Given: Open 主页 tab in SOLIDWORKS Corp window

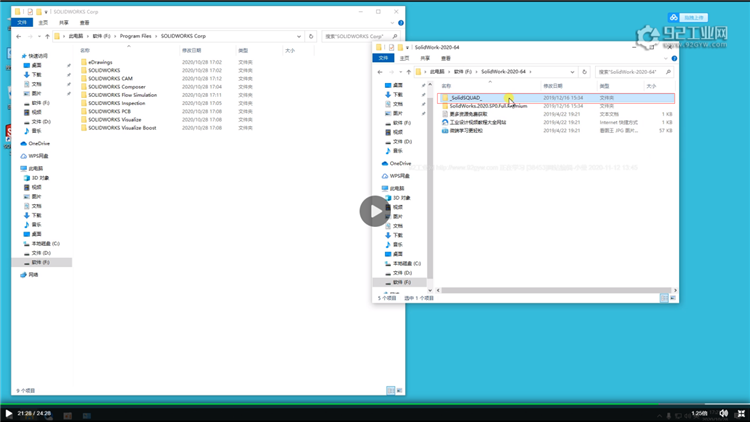Looking at the screenshot, I should tap(43, 22).
